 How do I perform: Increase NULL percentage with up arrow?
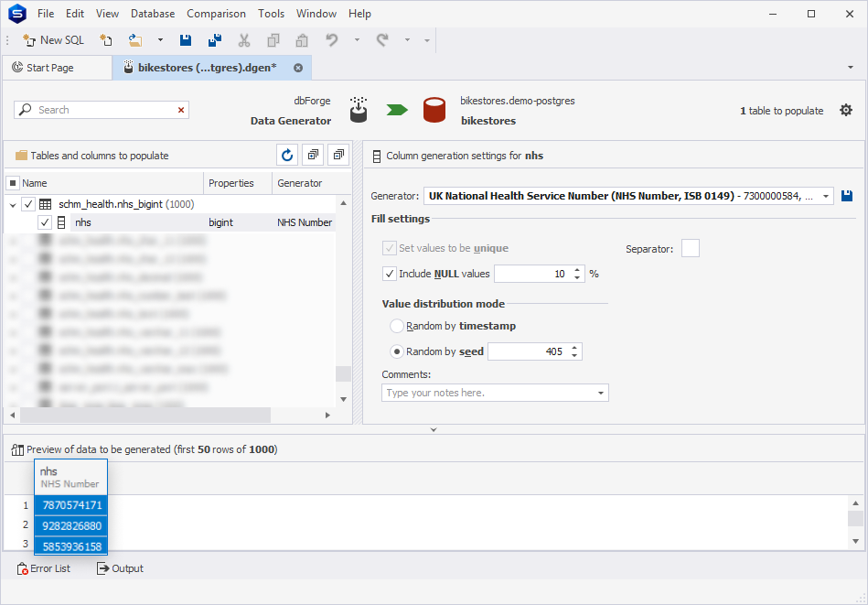pos(577,270)
